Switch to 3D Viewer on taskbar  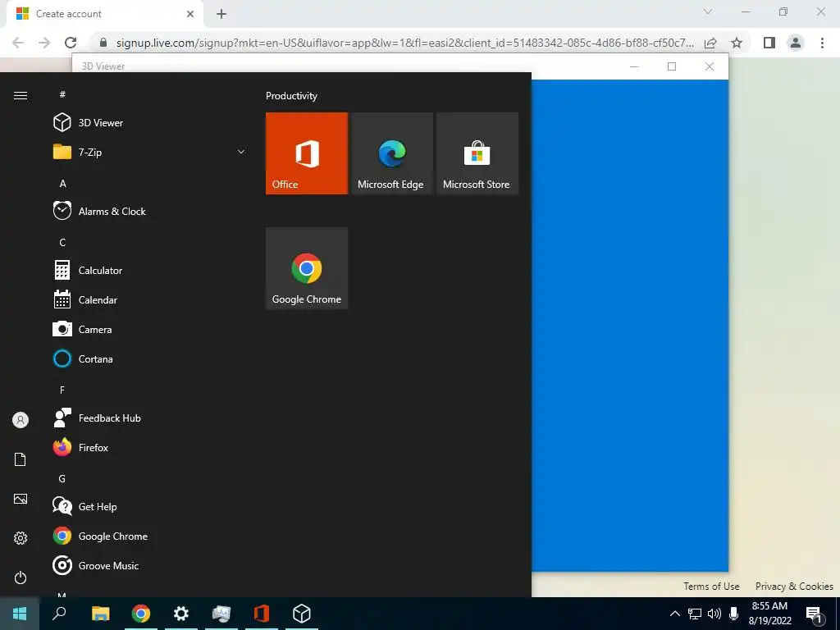[302, 614]
